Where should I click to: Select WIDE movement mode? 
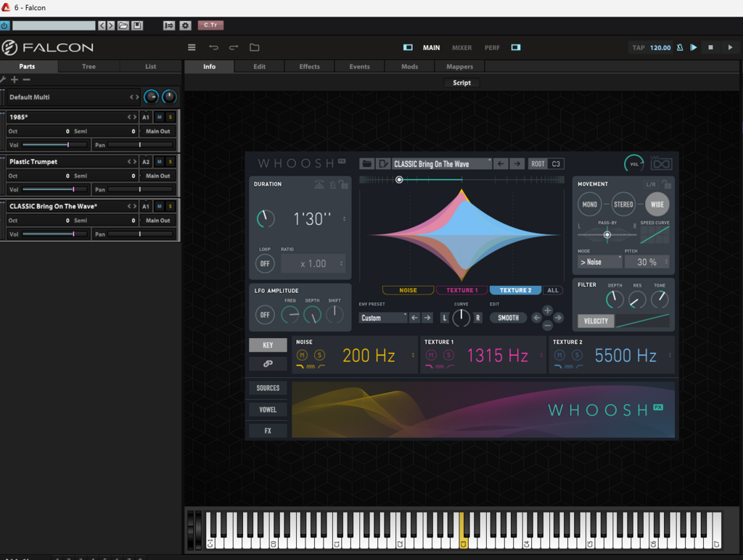click(657, 204)
